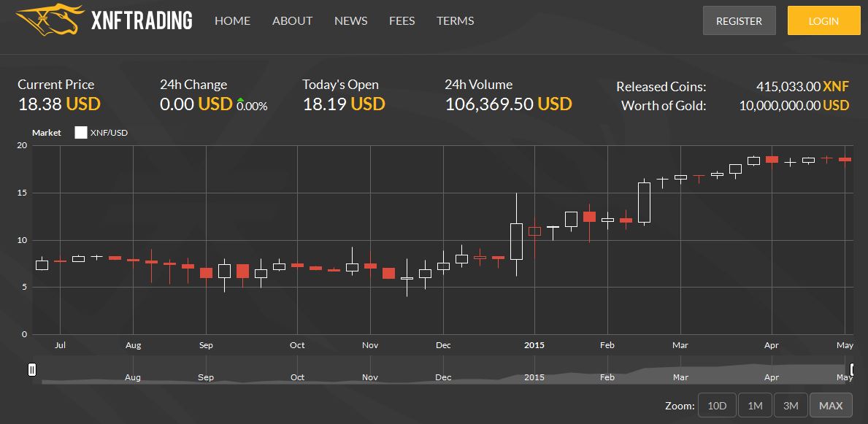
Task: Select the MAX zoom preset
Action: tap(831, 405)
